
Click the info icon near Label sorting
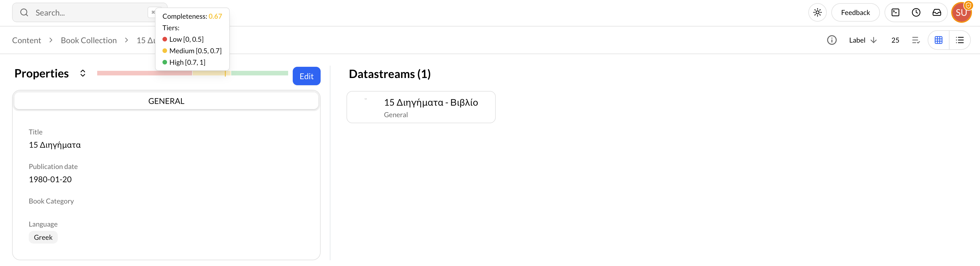pyautogui.click(x=832, y=40)
